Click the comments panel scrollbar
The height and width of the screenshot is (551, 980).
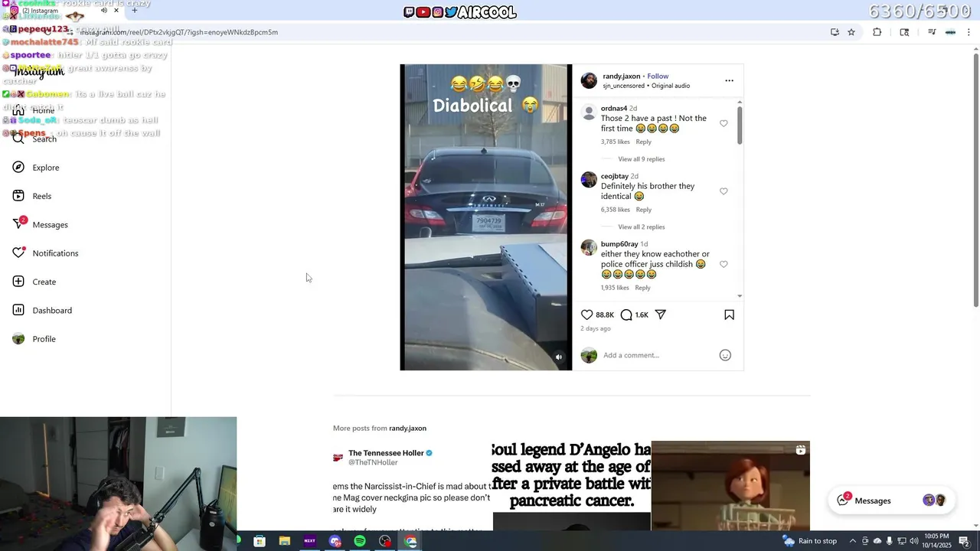tap(740, 125)
